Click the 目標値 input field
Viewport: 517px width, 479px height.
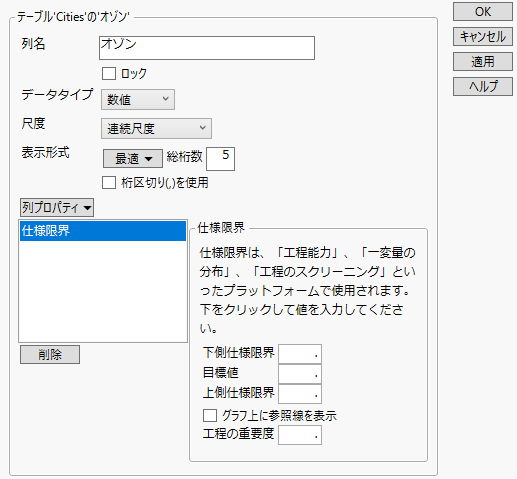point(300,374)
